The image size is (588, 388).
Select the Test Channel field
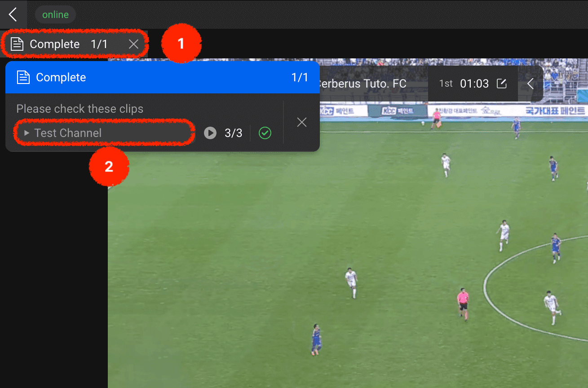105,133
